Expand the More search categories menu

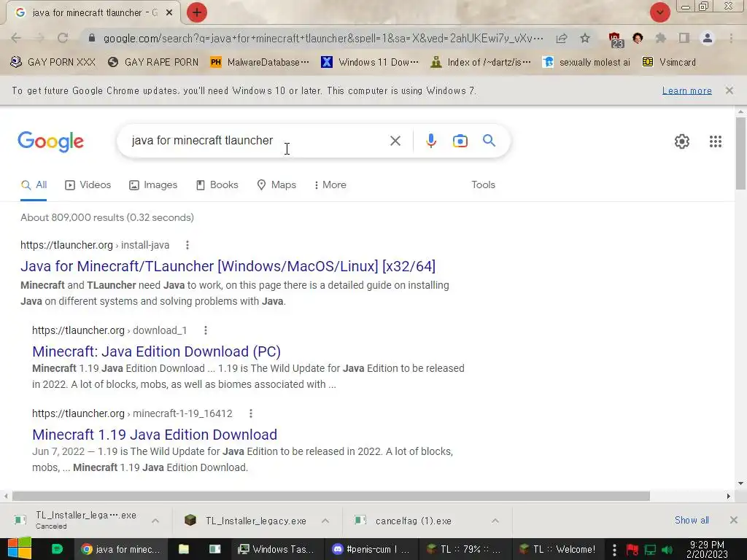point(330,184)
